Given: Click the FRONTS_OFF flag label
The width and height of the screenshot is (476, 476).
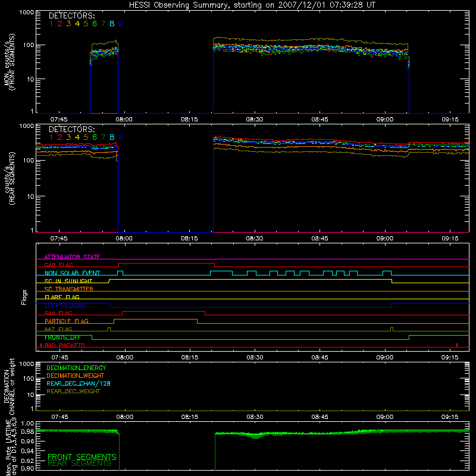Looking at the screenshot, I should tap(62, 337).
